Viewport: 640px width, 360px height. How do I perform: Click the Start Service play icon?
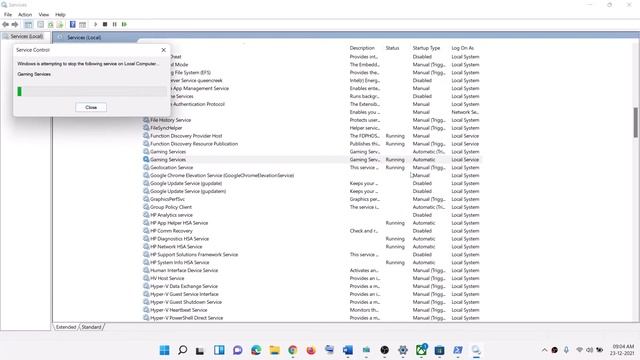[96, 24]
